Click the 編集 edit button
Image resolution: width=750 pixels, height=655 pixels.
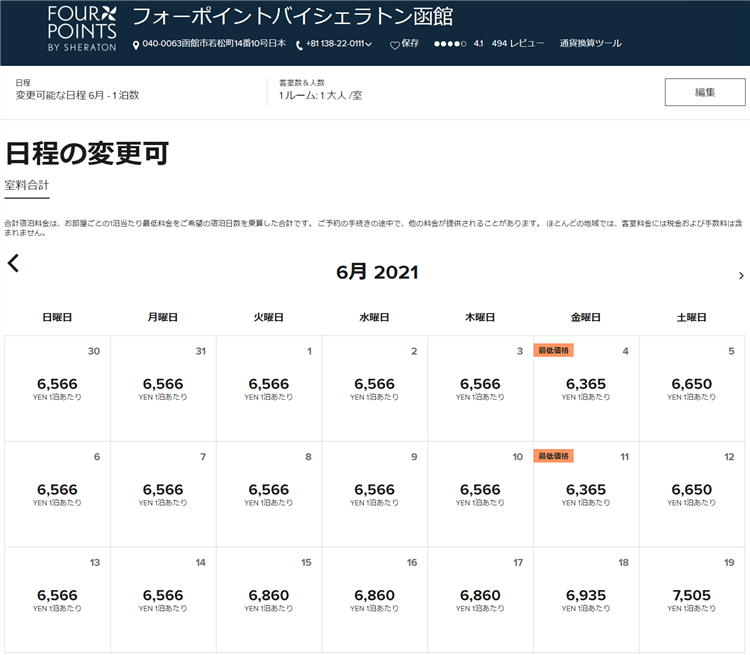(x=704, y=92)
